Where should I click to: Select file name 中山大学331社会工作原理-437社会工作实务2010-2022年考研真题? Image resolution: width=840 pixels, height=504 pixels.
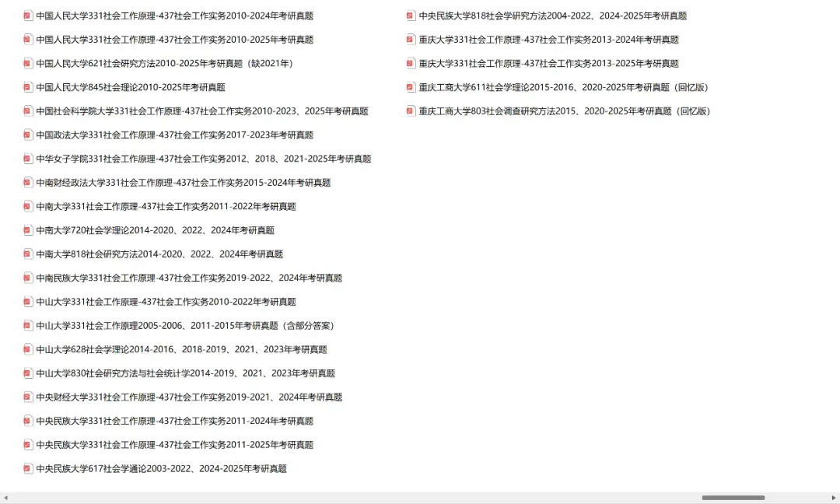pos(166,302)
